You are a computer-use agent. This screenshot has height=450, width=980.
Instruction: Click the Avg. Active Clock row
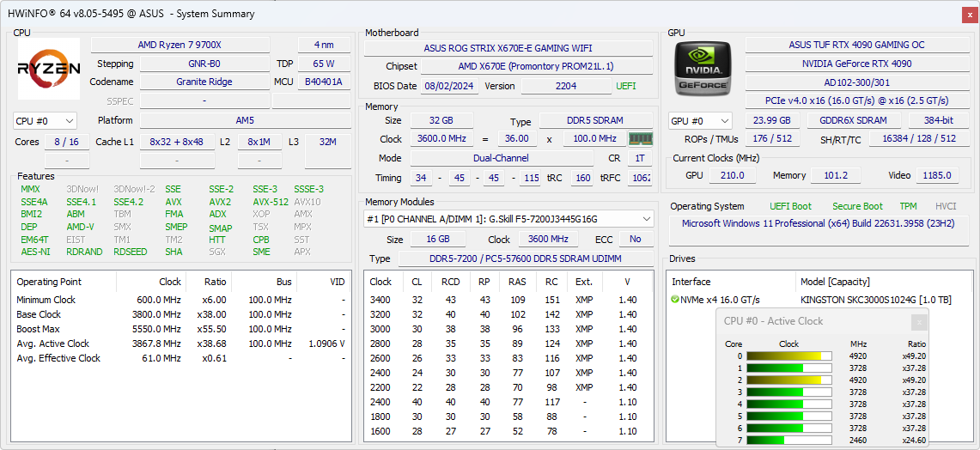point(181,344)
